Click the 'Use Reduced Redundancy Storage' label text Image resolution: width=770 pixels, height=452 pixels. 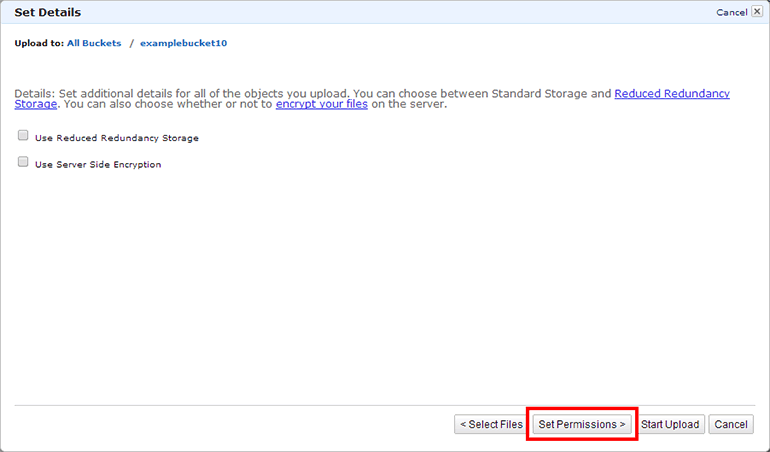[116, 138]
